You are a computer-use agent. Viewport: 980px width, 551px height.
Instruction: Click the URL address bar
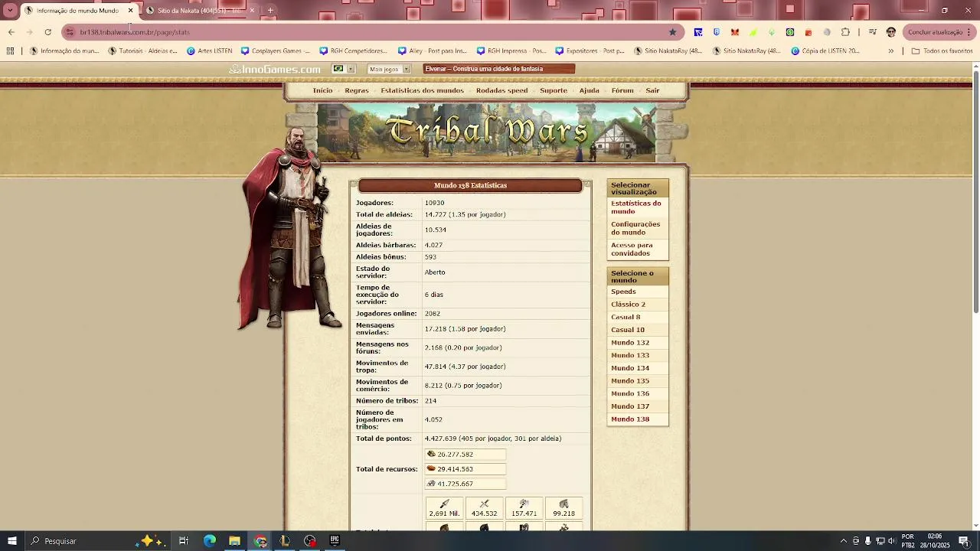click(367, 32)
